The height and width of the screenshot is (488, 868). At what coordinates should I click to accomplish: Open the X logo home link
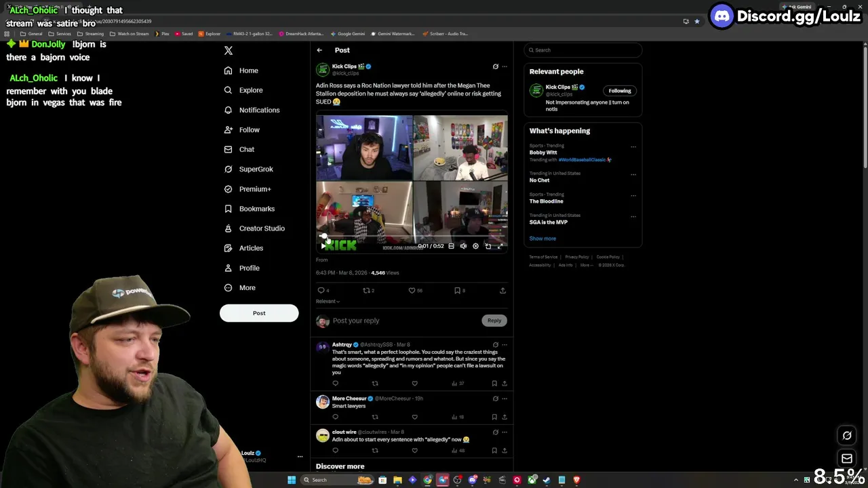(229, 51)
